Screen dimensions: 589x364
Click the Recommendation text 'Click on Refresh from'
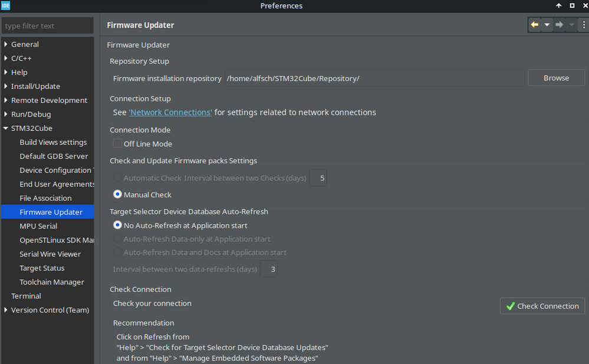click(x=153, y=337)
